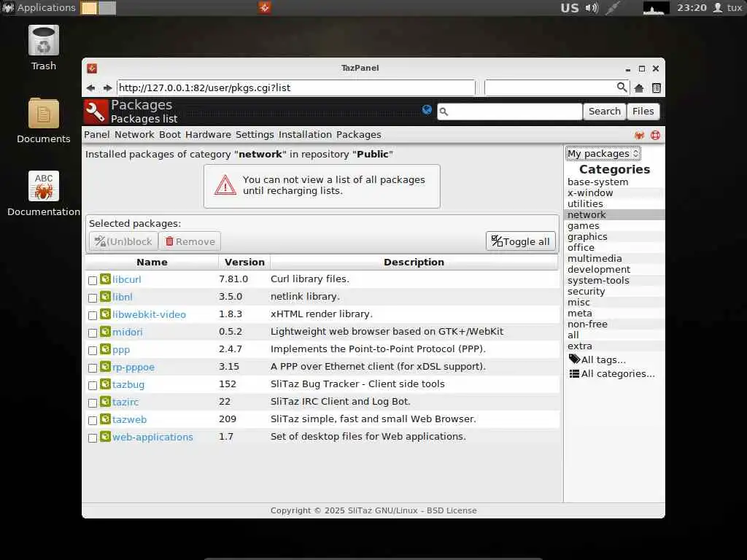Check the libcurl package checkbox

click(93, 281)
